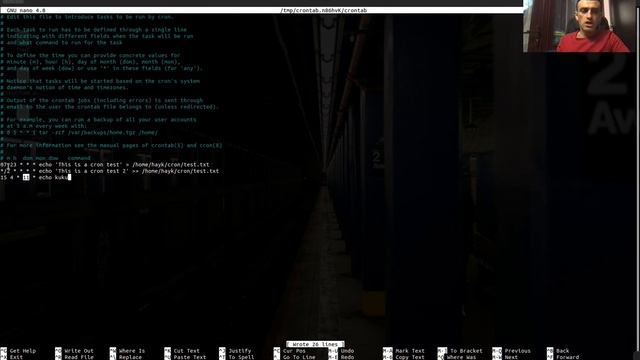
Task: Click the To Spell shortcut
Action: 237,357
